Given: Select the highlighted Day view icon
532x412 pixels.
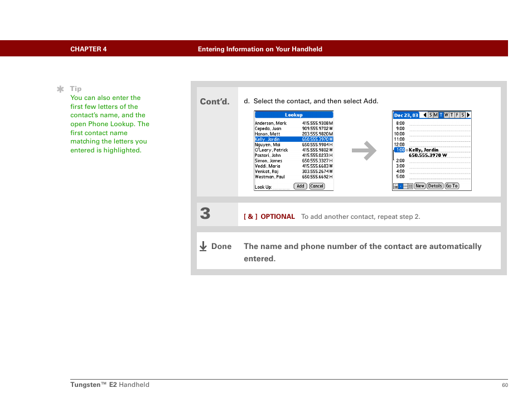Looking at the screenshot, I should pyautogui.click(x=400, y=186).
